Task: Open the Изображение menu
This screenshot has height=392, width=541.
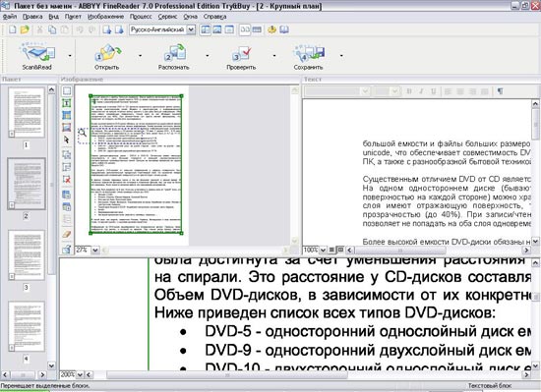Action: tap(105, 17)
